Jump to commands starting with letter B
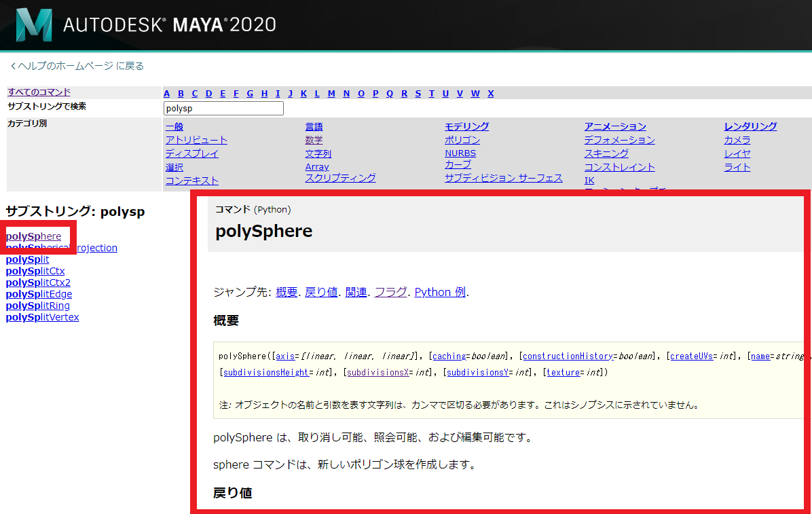The image size is (812, 514). [x=181, y=94]
